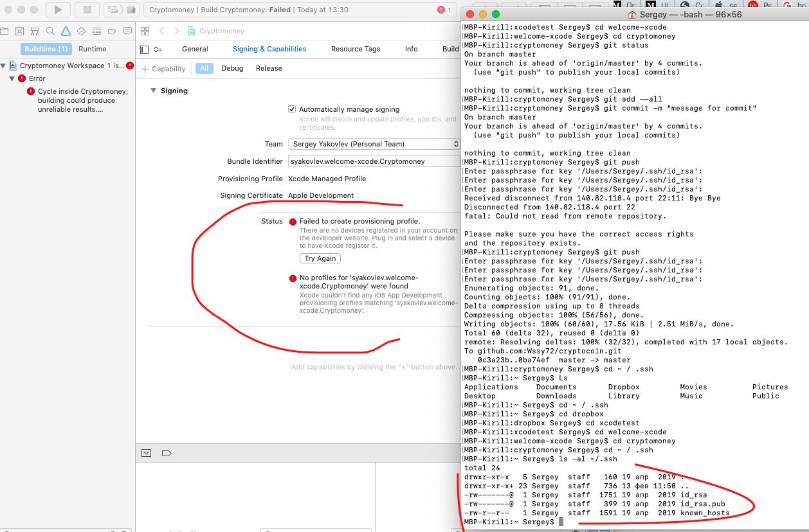The image size is (809, 532).
Task: Click the target selector icon beside General
Action: pos(158,49)
